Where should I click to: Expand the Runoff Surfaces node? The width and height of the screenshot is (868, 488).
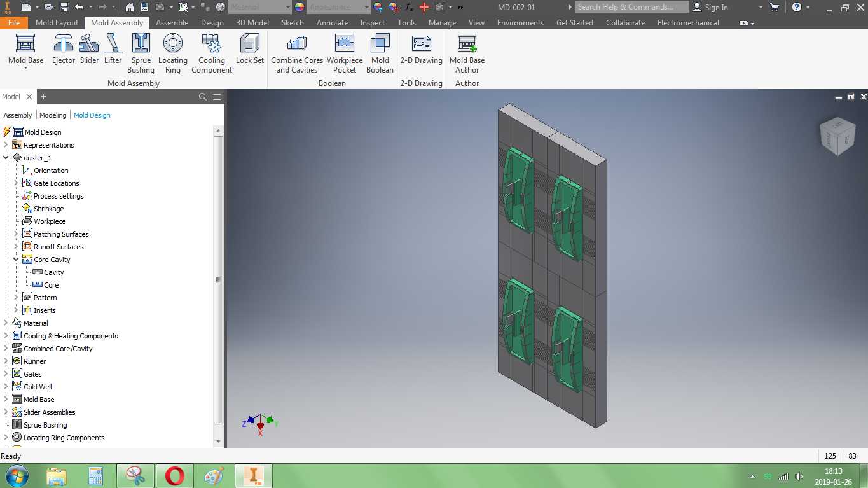coord(17,247)
